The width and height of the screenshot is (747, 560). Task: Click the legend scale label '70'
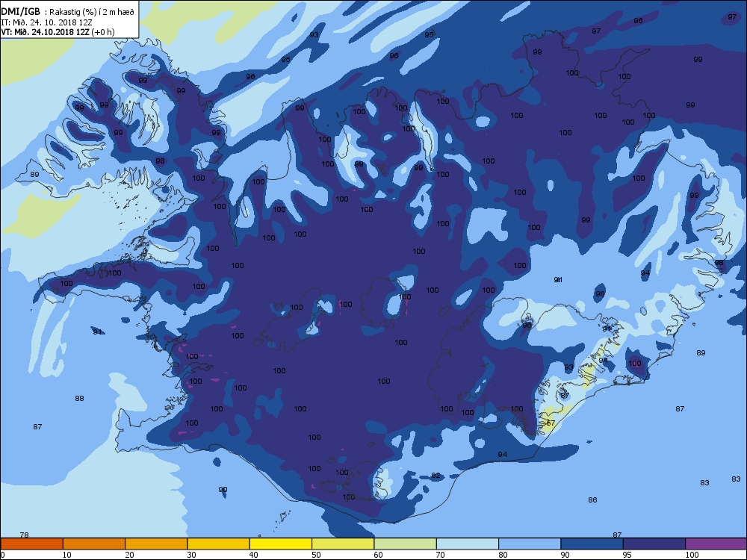coord(441,555)
